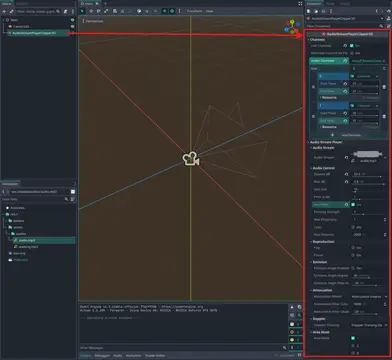Select the Scale Mode tool
The height and width of the screenshot is (360, 392).
coord(106,11)
